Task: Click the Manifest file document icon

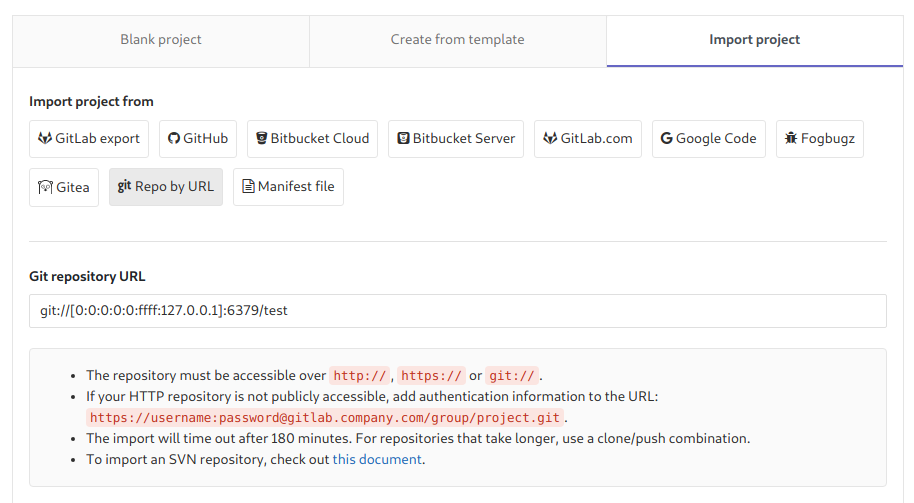Action: (x=248, y=187)
